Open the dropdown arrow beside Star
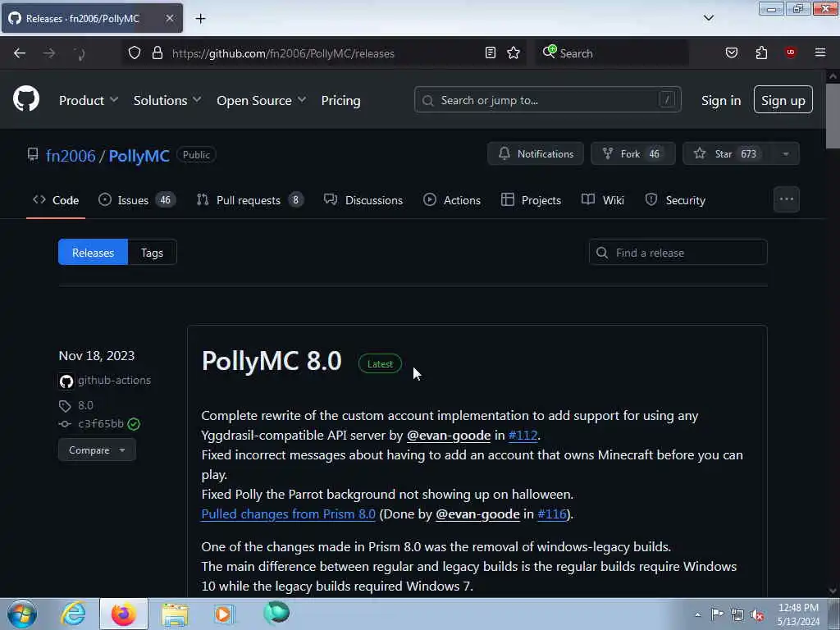Screen dimensions: 840x630 (x=785, y=153)
